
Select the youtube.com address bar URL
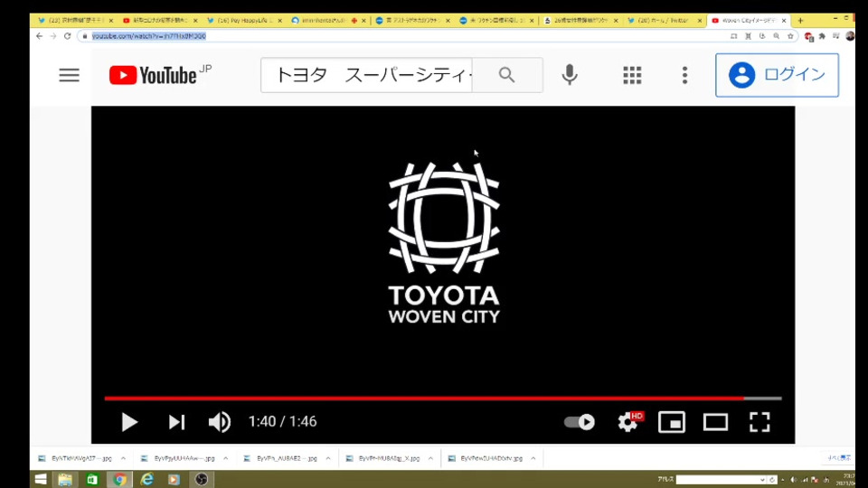(x=149, y=36)
